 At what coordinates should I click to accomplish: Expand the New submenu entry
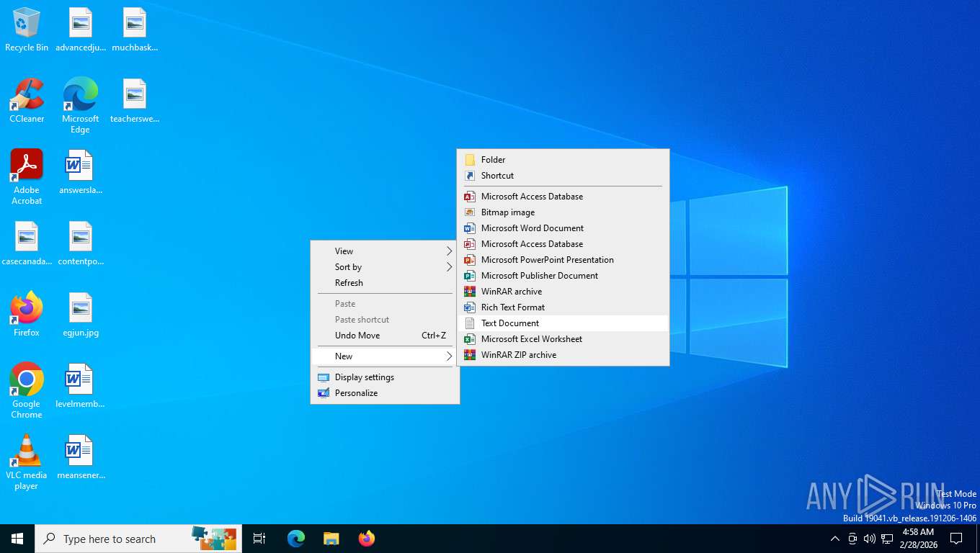pyautogui.click(x=385, y=356)
